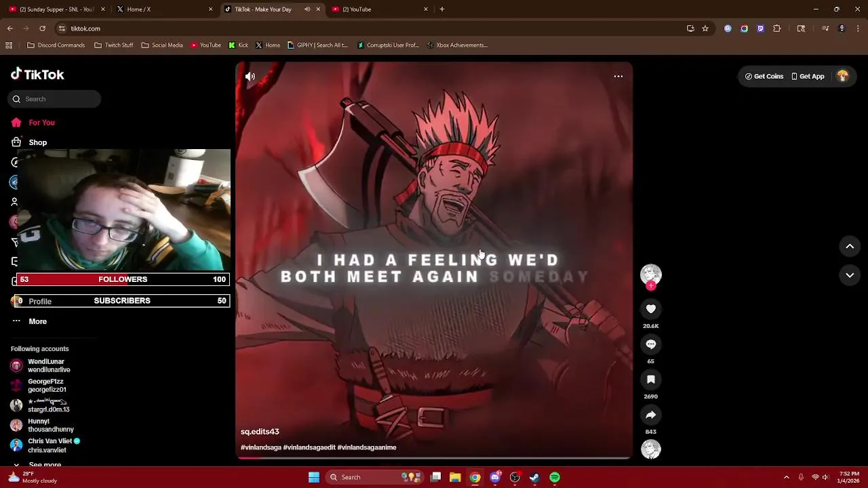Open the apps grid in bookmarks bar
This screenshot has width=868, height=488.
click(9, 45)
